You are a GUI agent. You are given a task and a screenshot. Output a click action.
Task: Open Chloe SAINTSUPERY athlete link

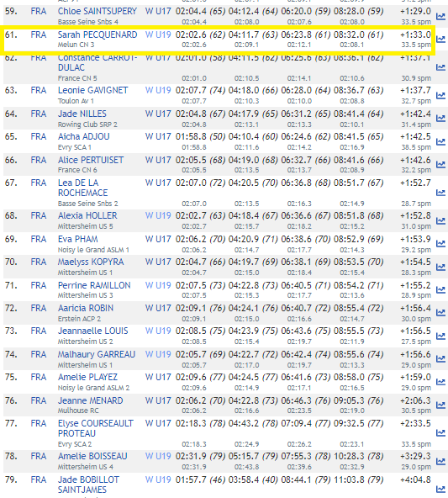click(98, 12)
